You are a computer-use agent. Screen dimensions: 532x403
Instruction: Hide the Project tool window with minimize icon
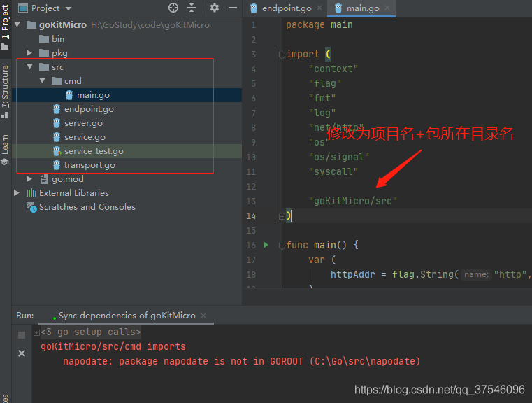coord(231,8)
